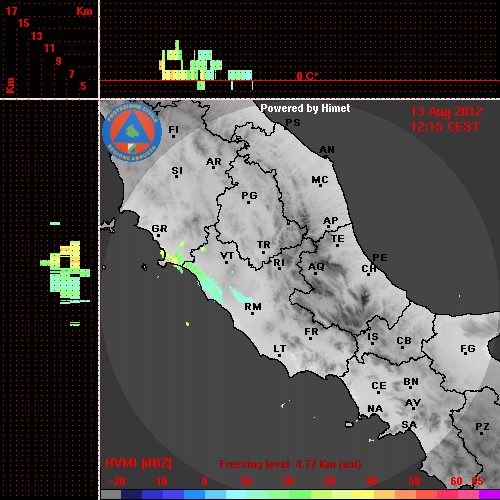500x500 pixels.
Task: Click the 'SI' city label
Action: [x=177, y=171]
